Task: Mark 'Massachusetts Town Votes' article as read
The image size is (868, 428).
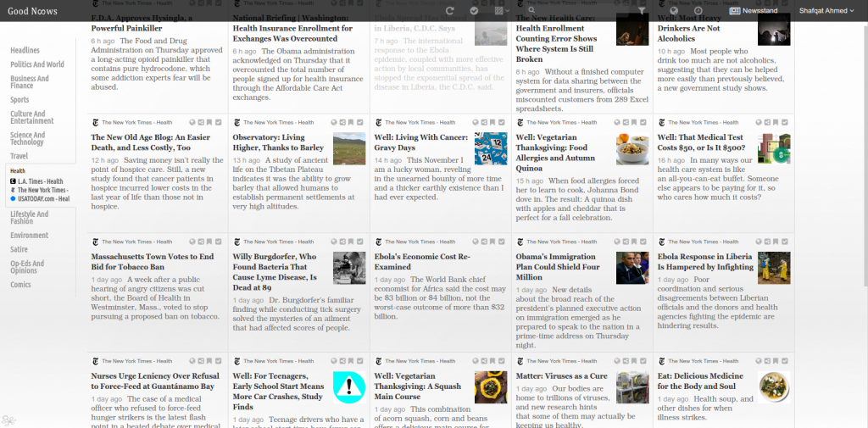Action: [218, 242]
